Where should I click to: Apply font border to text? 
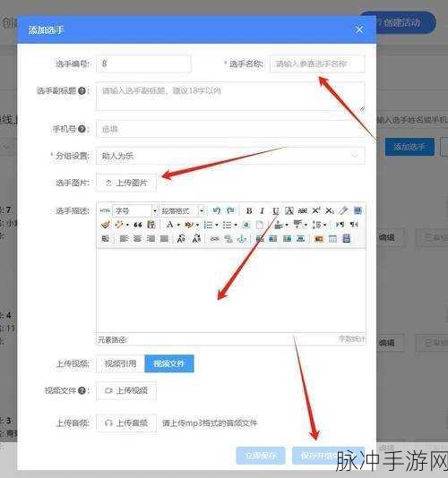point(289,210)
